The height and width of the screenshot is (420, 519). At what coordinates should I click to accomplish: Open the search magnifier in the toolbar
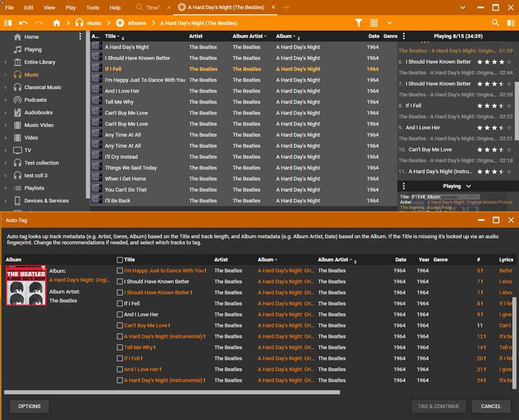(x=495, y=23)
